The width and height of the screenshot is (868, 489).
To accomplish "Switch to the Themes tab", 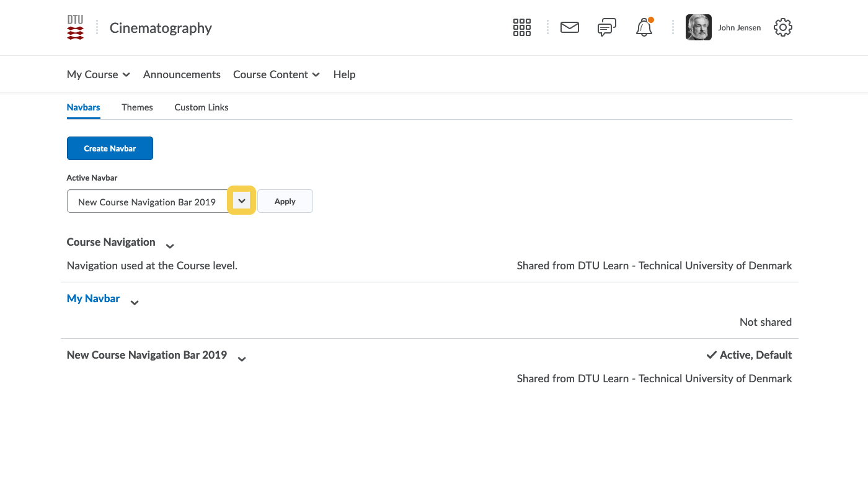I will point(137,107).
